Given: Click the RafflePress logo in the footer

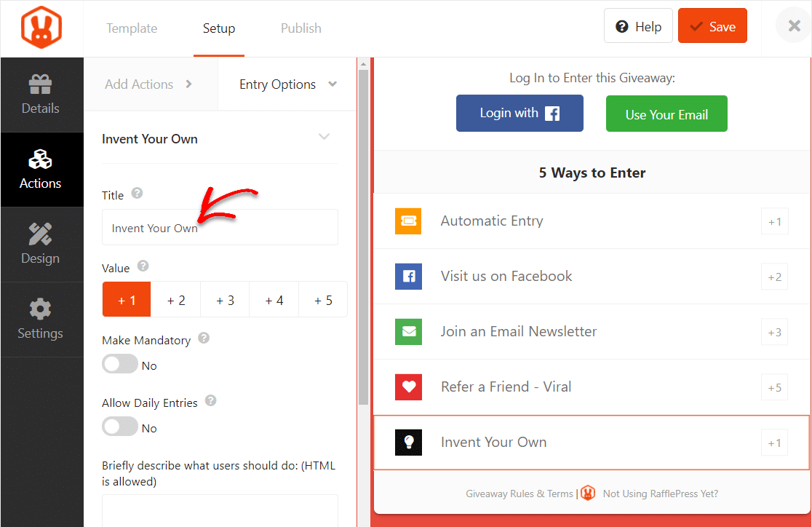Looking at the screenshot, I should point(588,493).
